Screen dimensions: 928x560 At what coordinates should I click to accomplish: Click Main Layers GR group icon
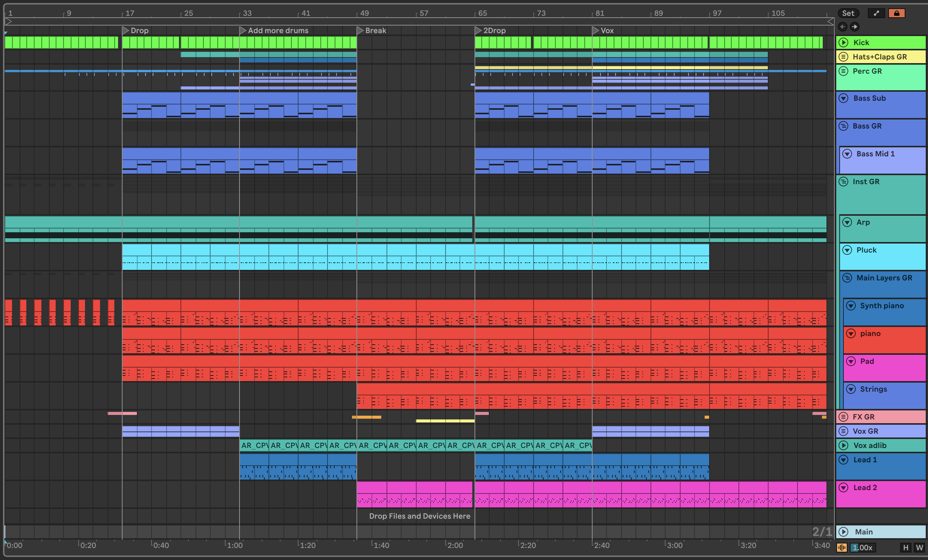848,278
